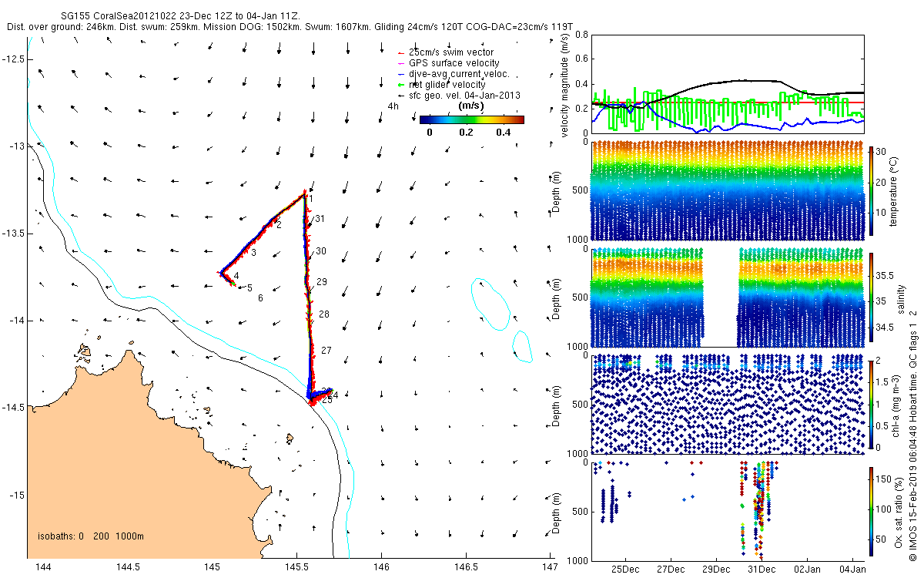The width and height of the screenshot is (924, 578).
Task: Click the '144.5' longitude tick label
Action: [x=128, y=567]
